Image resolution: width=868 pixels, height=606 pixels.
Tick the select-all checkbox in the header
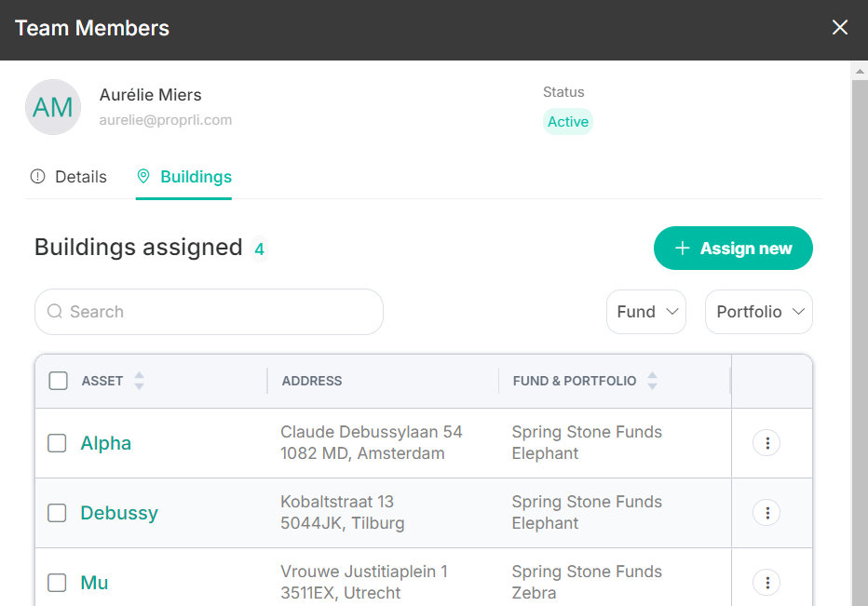[x=58, y=381]
